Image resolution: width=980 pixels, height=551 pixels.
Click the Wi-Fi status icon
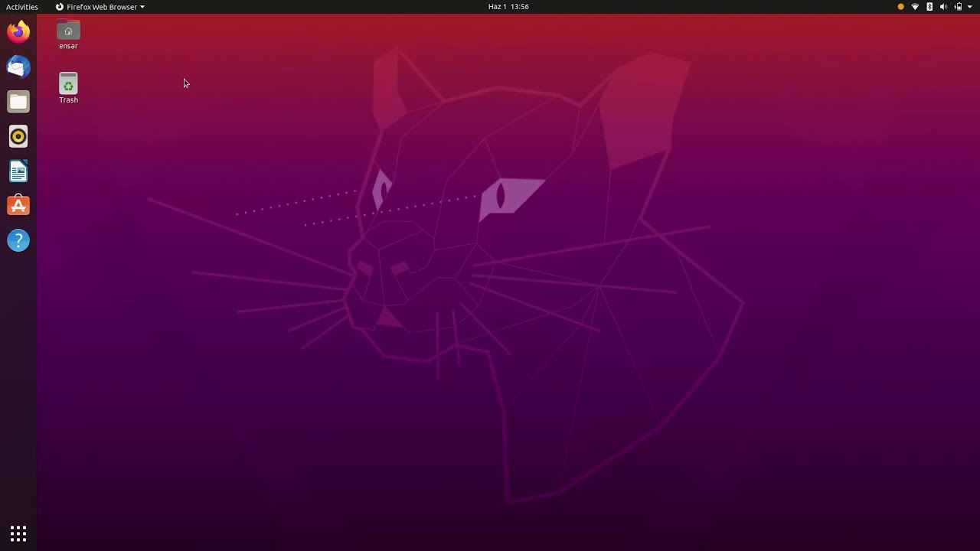pyautogui.click(x=915, y=7)
